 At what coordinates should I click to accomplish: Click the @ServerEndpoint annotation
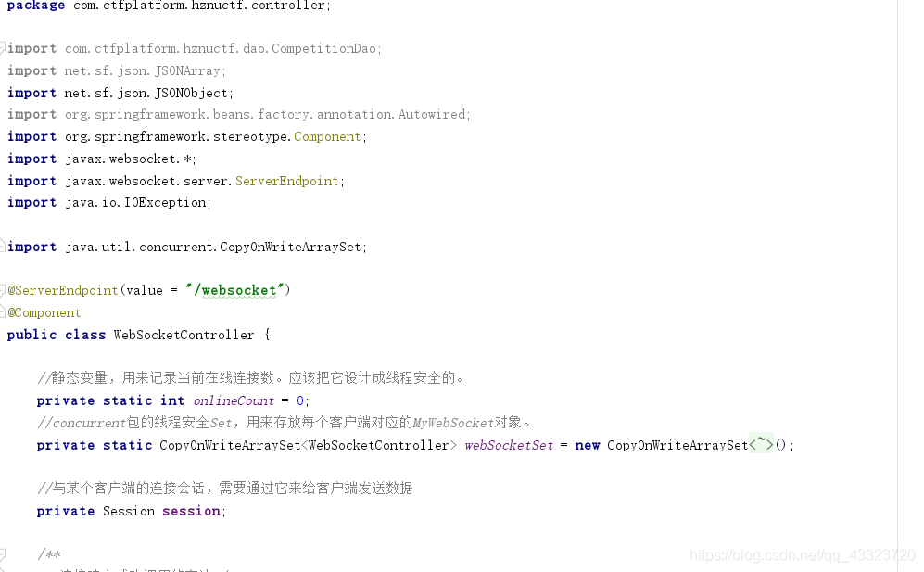tap(63, 291)
